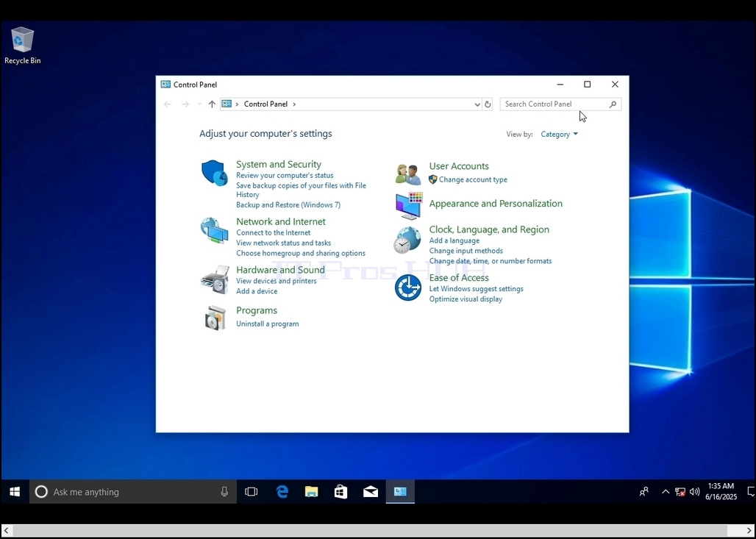This screenshot has width=756, height=539.
Task: Open the Change account type link
Action: click(473, 180)
